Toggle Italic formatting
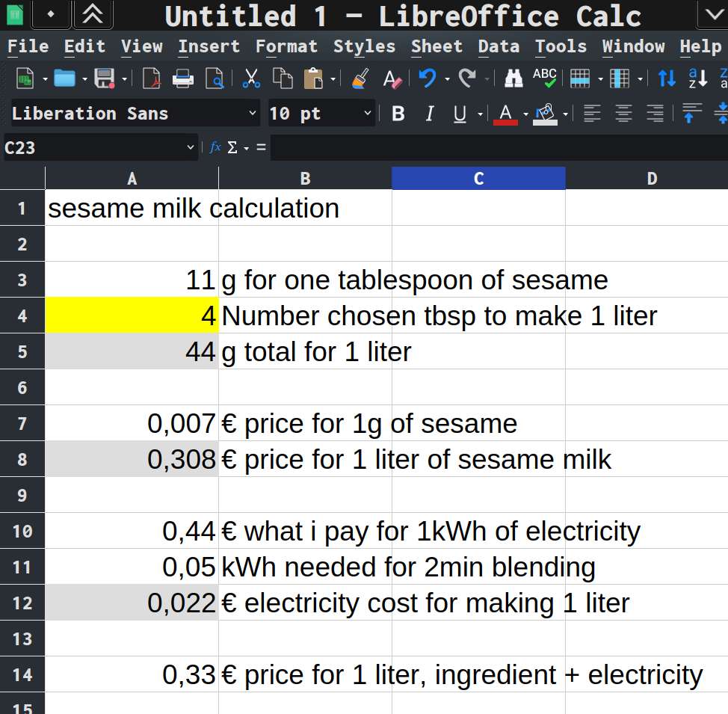 [429, 114]
